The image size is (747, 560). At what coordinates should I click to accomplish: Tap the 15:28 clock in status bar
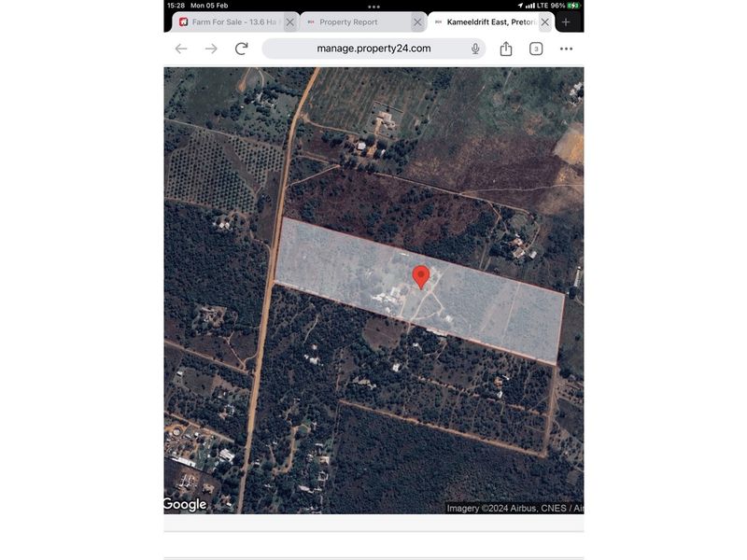pyautogui.click(x=176, y=6)
